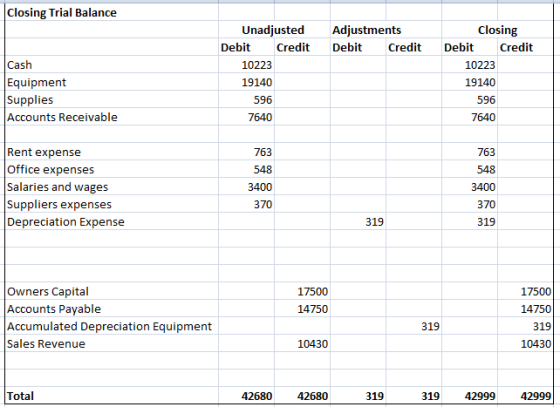Select Office expenses 548 in Closing Debit
Image resolution: width=560 pixels, height=407 pixels.
click(486, 170)
